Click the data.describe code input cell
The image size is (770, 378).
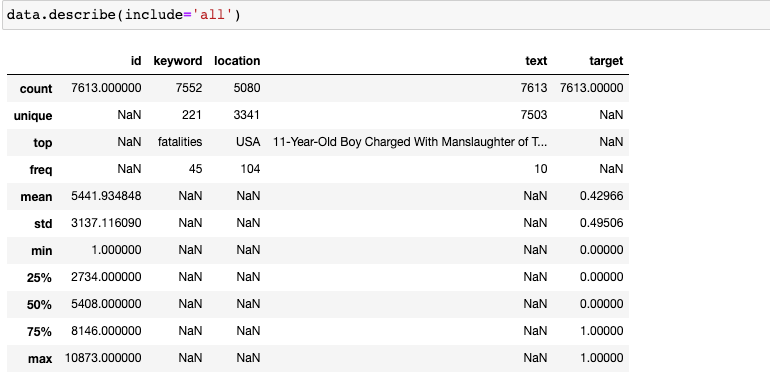point(386,15)
